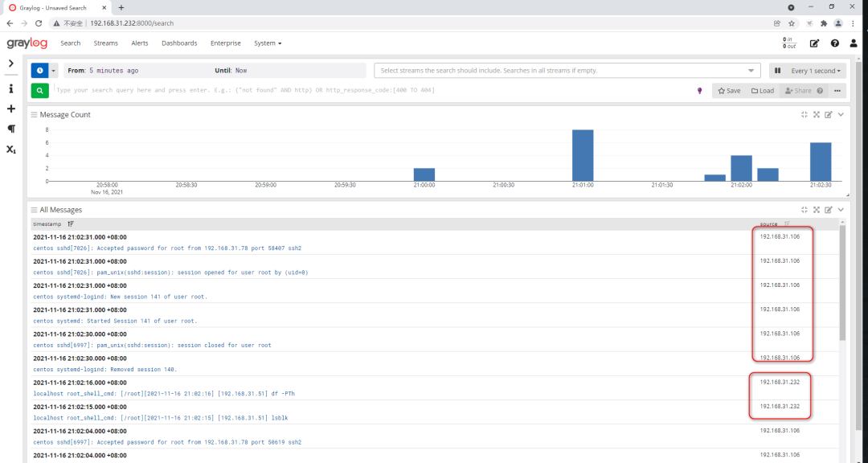Expand the left sidebar chevron
Screen dimensions: 868x463
(11, 64)
